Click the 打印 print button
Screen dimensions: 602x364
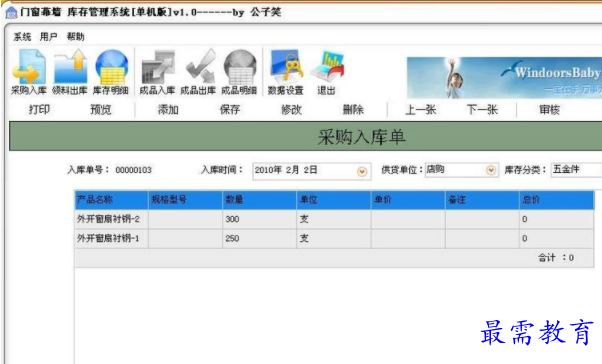(40, 110)
